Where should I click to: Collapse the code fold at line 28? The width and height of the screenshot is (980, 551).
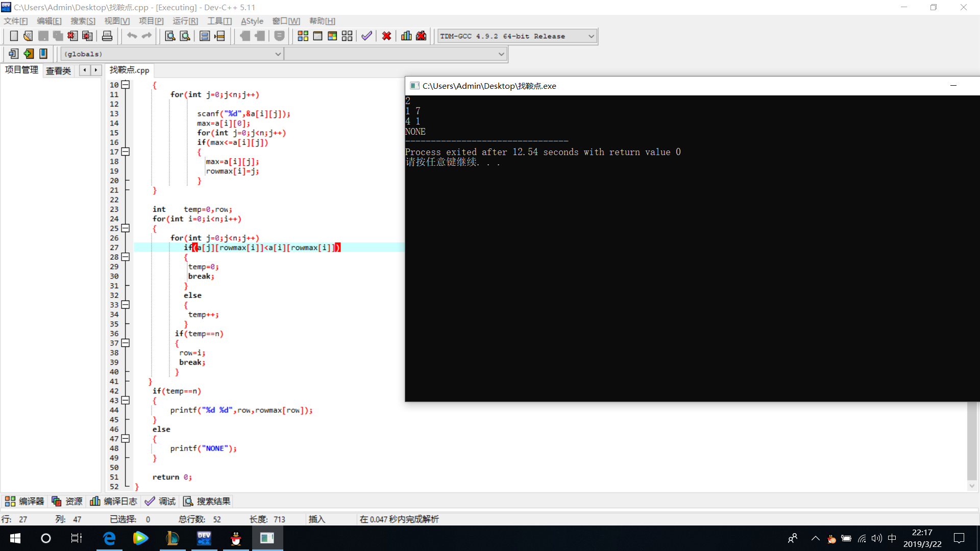126,257
